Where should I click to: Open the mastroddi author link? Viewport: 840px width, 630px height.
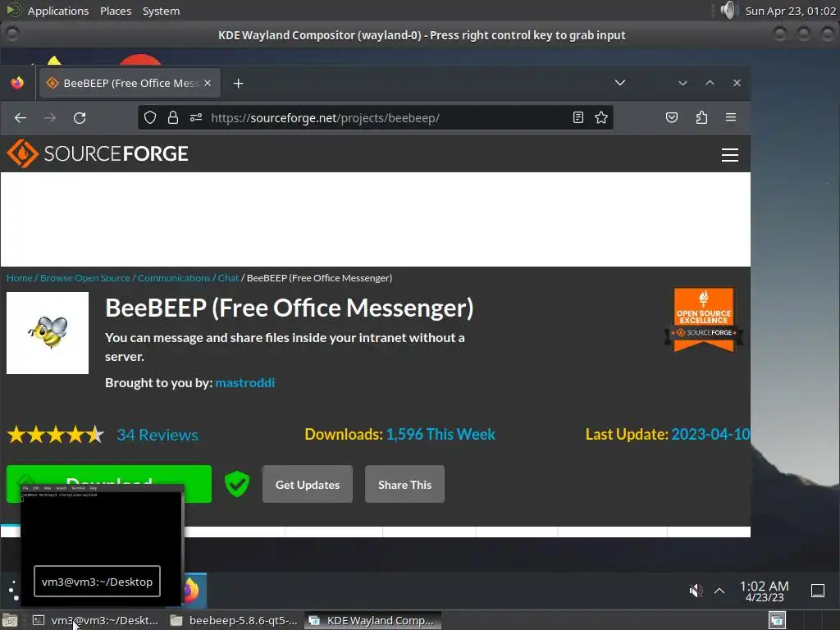click(244, 382)
